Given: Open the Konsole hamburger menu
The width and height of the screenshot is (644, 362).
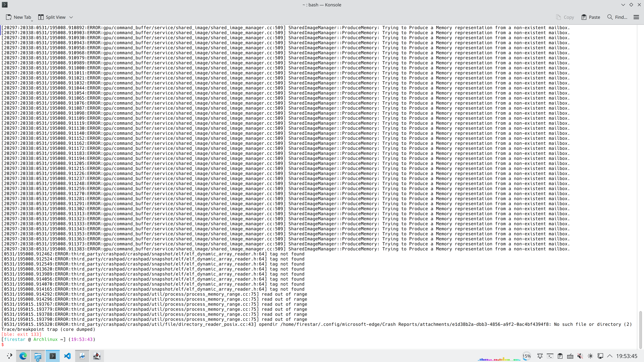Looking at the screenshot, I should click(x=636, y=17).
